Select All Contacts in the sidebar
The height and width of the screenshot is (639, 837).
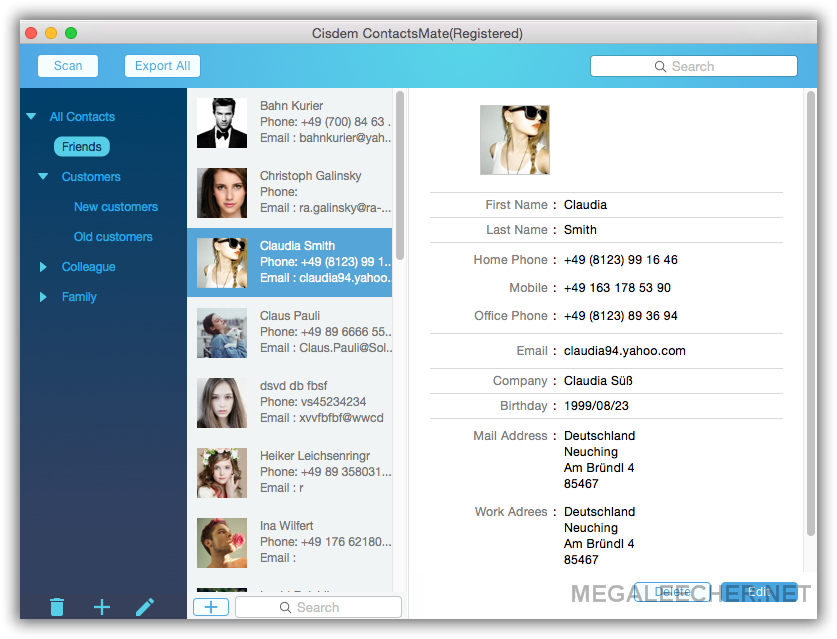82,117
